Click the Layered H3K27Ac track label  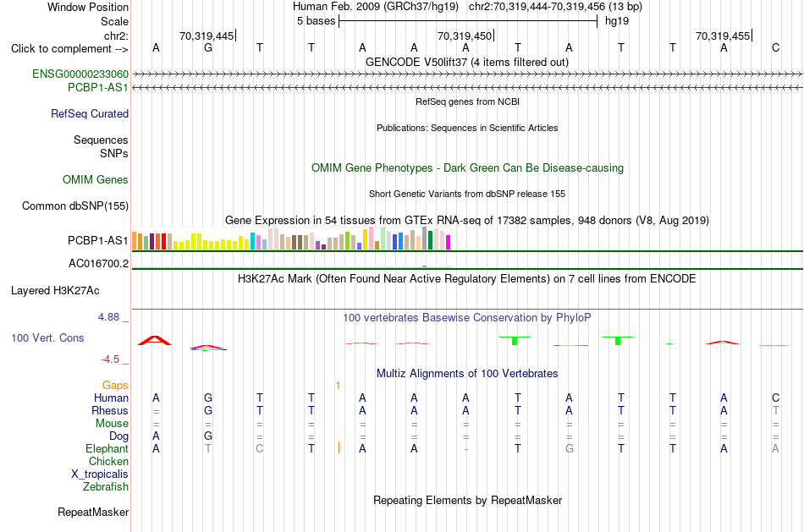[55, 291]
